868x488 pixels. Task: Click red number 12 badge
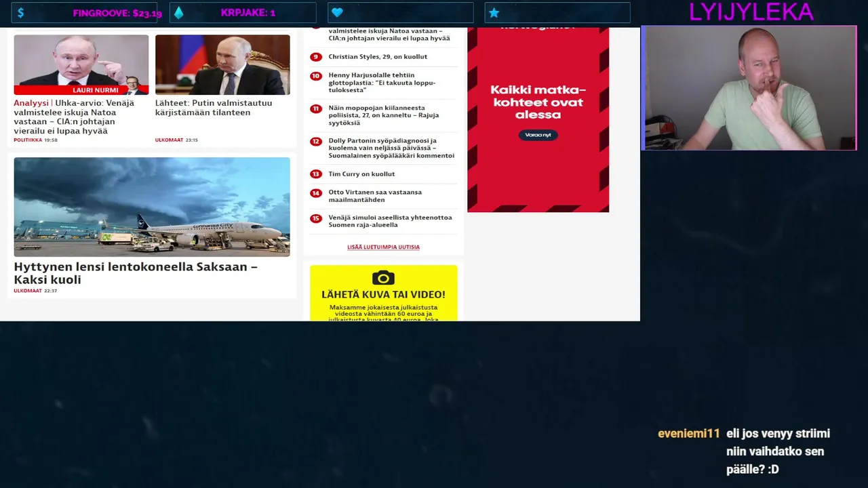click(x=315, y=142)
